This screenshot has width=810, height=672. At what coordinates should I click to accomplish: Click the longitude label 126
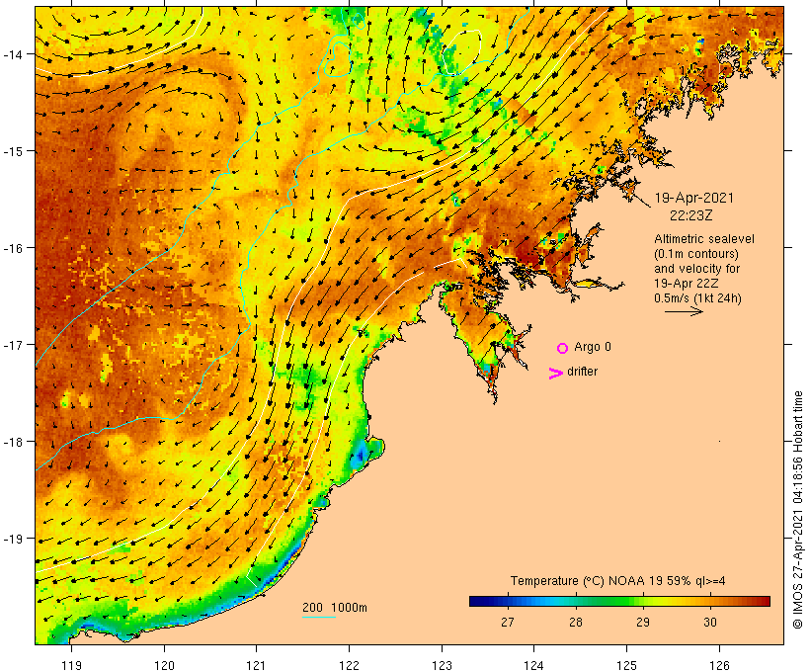(x=719, y=665)
